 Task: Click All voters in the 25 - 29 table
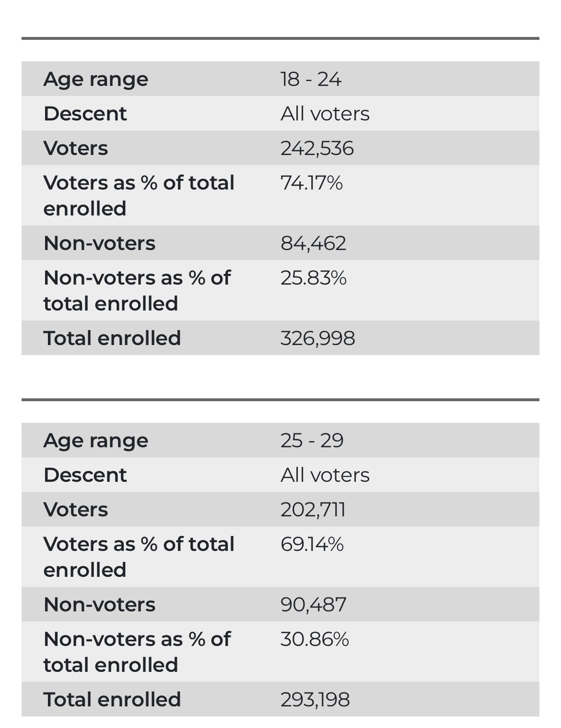pos(325,475)
